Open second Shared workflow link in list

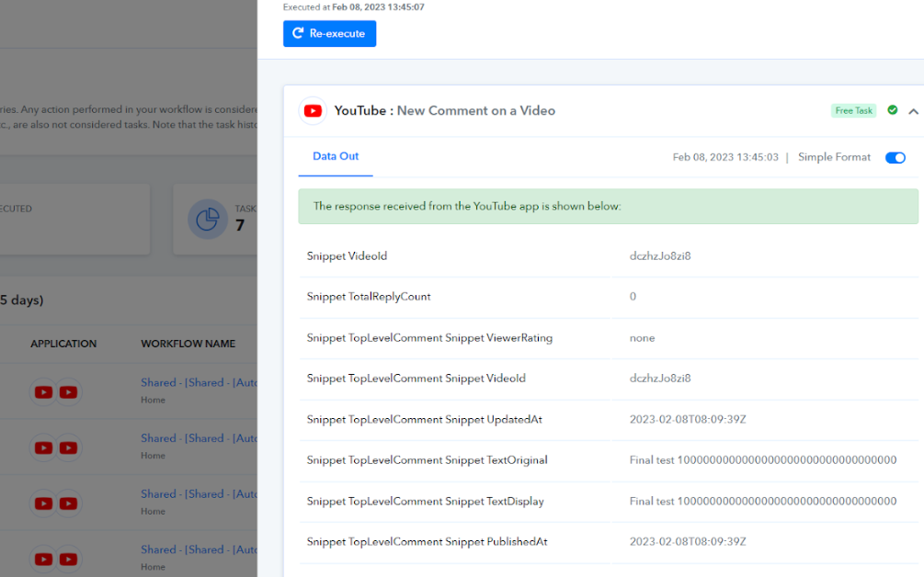pyautogui.click(x=200, y=438)
